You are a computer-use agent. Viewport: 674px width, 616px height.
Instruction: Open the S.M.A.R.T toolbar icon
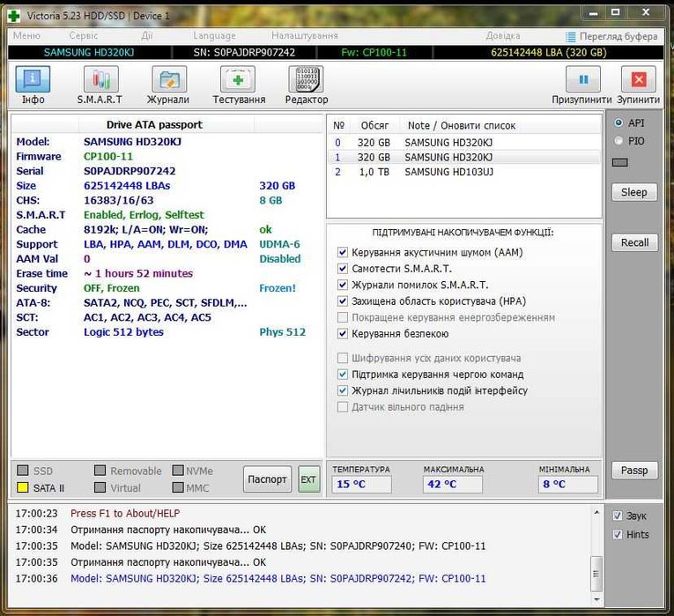99,80
